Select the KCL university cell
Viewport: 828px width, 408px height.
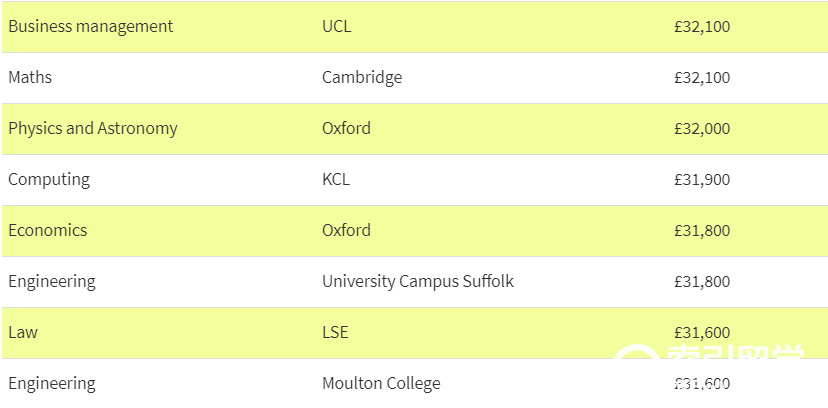pos(336,179)
